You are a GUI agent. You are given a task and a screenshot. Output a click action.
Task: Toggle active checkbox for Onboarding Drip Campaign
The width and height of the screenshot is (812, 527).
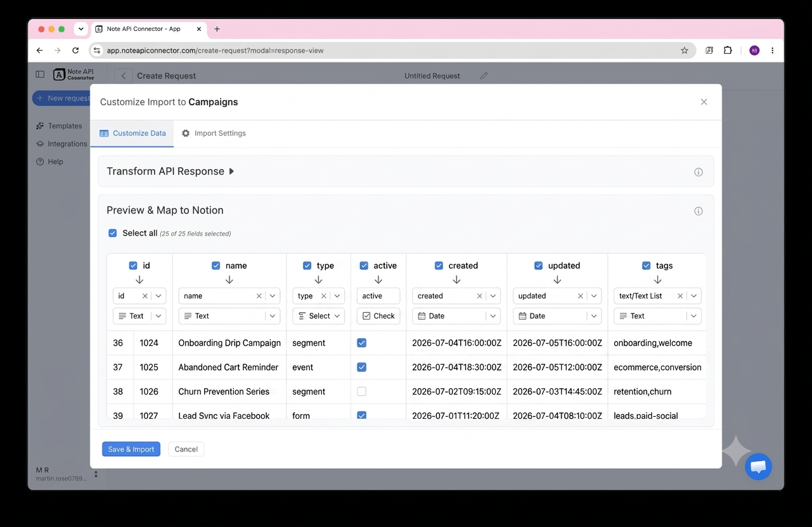click(x=362, y=343)
